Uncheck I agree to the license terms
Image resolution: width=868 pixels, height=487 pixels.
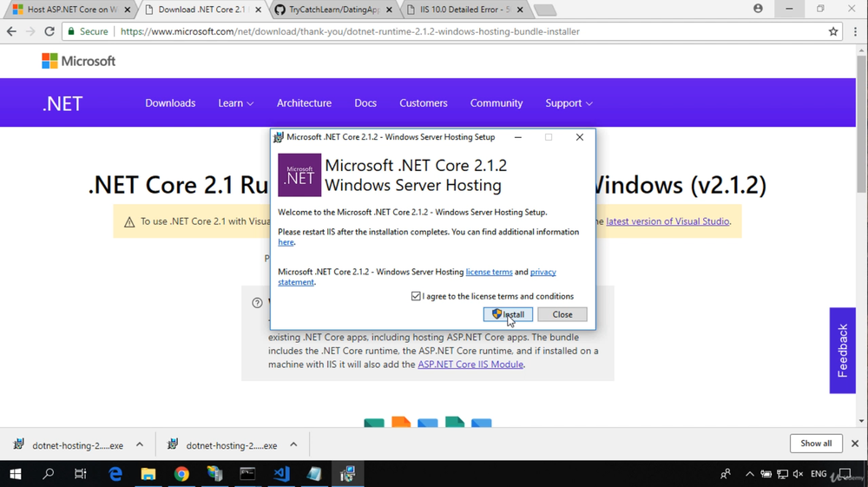(x=416, y=296)
